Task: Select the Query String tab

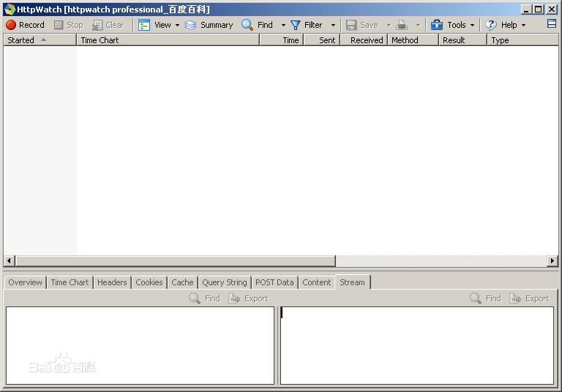Action: click(x=225, y=282)
